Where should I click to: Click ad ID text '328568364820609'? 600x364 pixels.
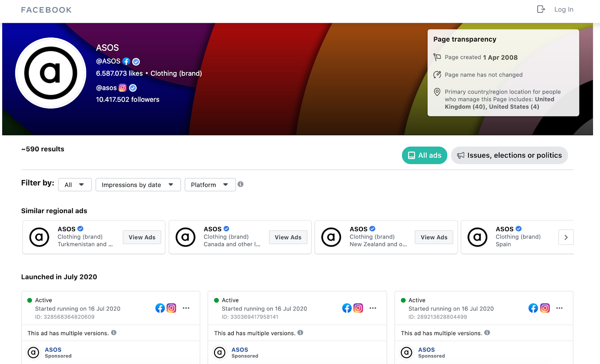click(69, 317)
